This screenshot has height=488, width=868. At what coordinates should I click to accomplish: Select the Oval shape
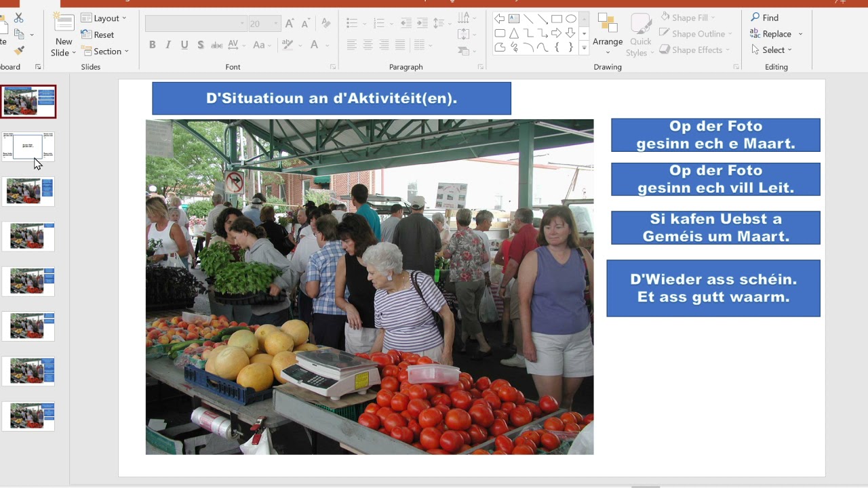[571, 18]
